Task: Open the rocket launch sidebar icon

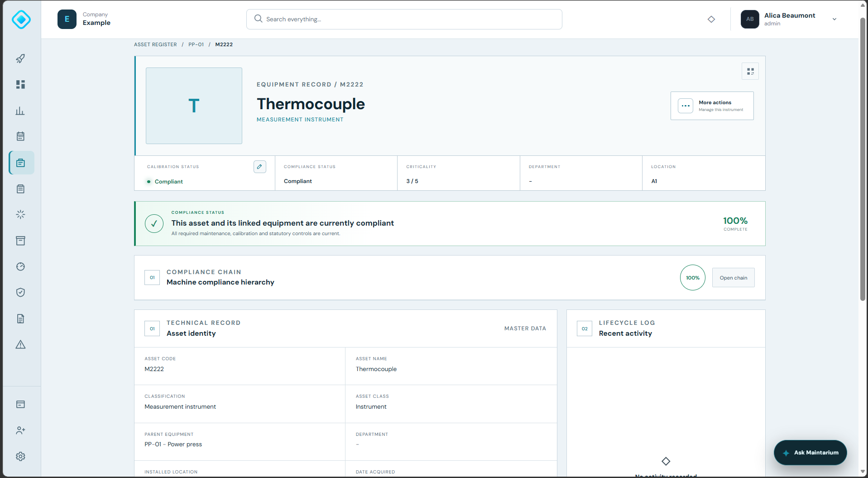Action: pos(20,58)
